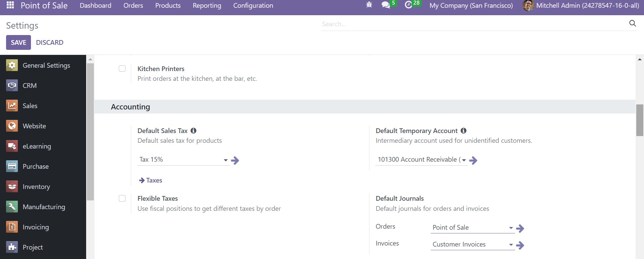Screen dimensions: 644x259
Task: Click the eLearning sidebar icon
Action: pos(12,146)
